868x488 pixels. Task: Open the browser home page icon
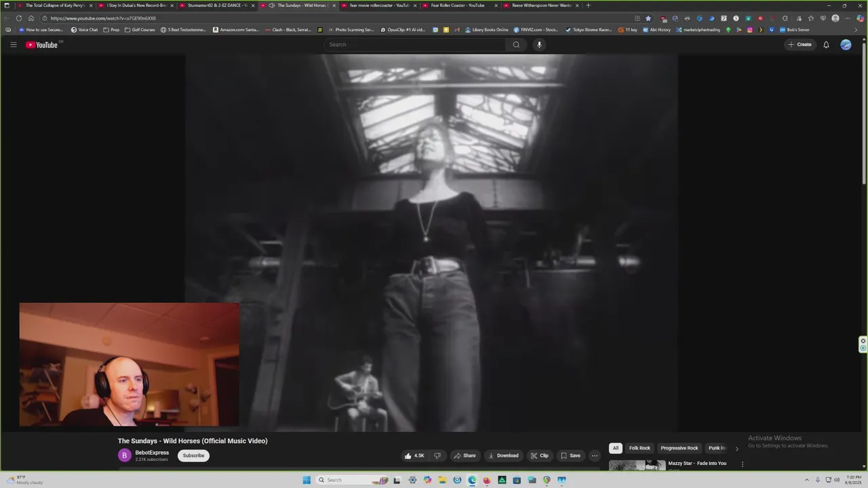pyautogui.click(x=31, y=18)
